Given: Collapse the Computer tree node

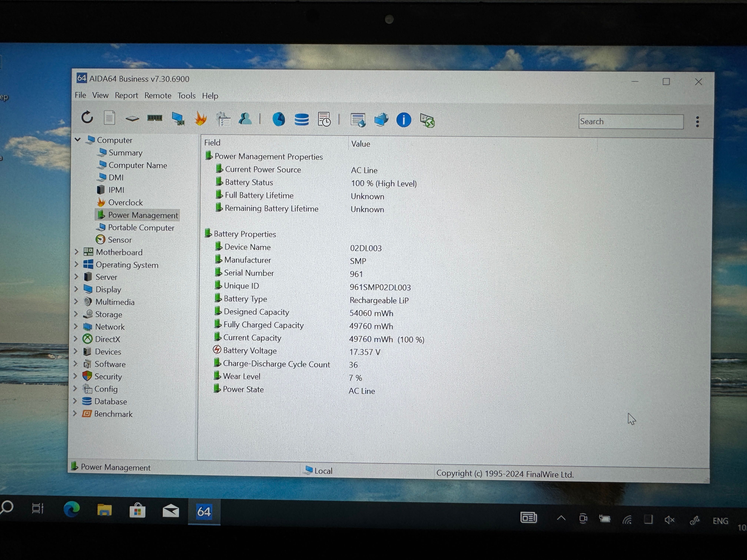Looking at the screenshot, I should 78,139.
